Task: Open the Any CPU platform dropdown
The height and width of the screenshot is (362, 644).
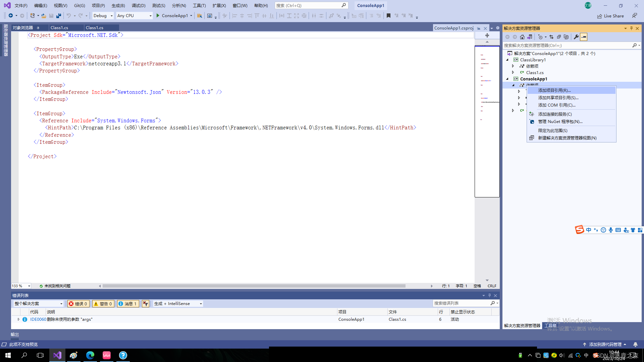Action: (134, 16)
